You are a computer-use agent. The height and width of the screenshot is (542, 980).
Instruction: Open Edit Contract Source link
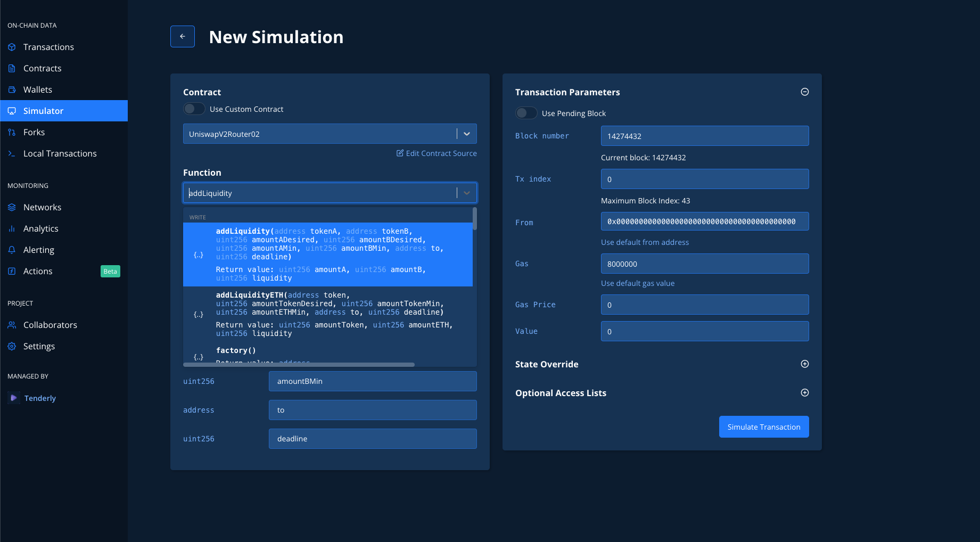click(437, 153)
